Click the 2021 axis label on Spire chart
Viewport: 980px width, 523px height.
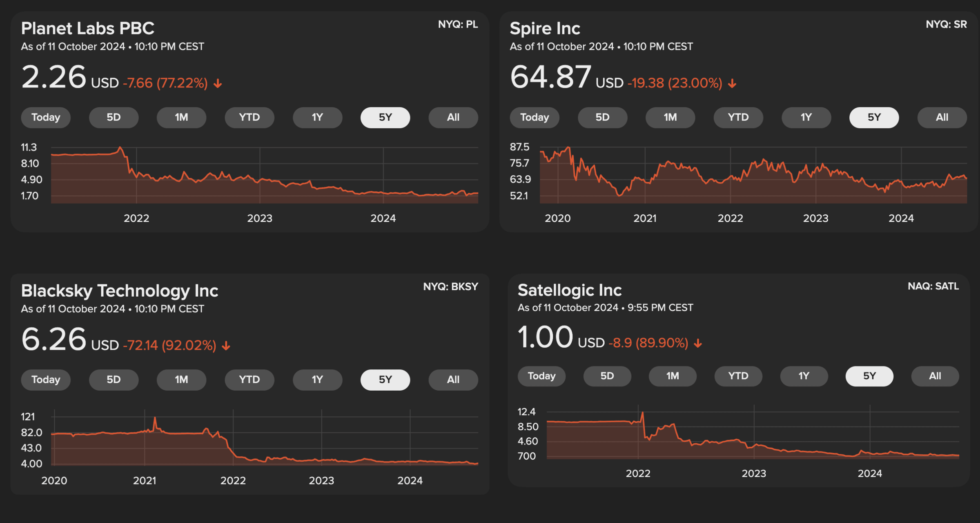point(645,219)
